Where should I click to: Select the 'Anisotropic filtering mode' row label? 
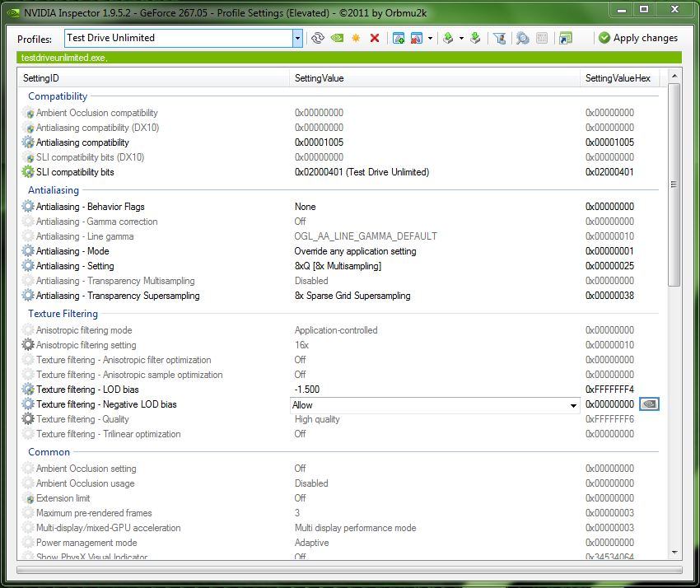(x=84, y=330)
